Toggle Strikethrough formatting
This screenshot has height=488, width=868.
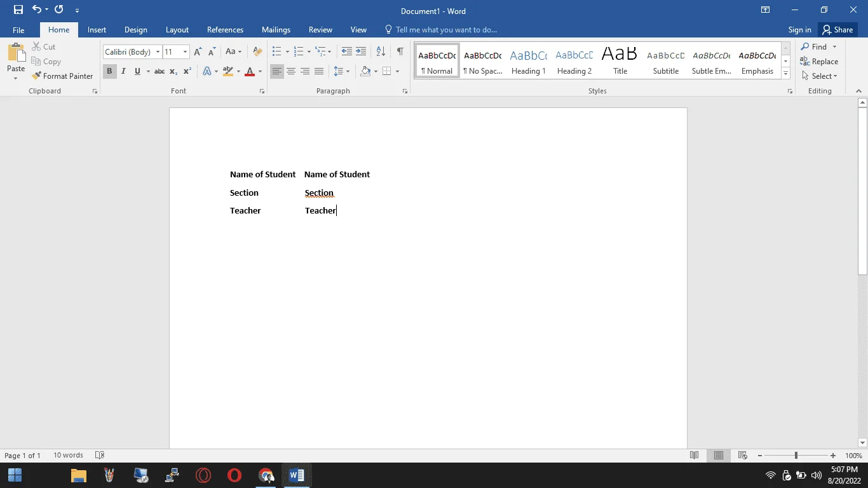click(x=159, y=71)
